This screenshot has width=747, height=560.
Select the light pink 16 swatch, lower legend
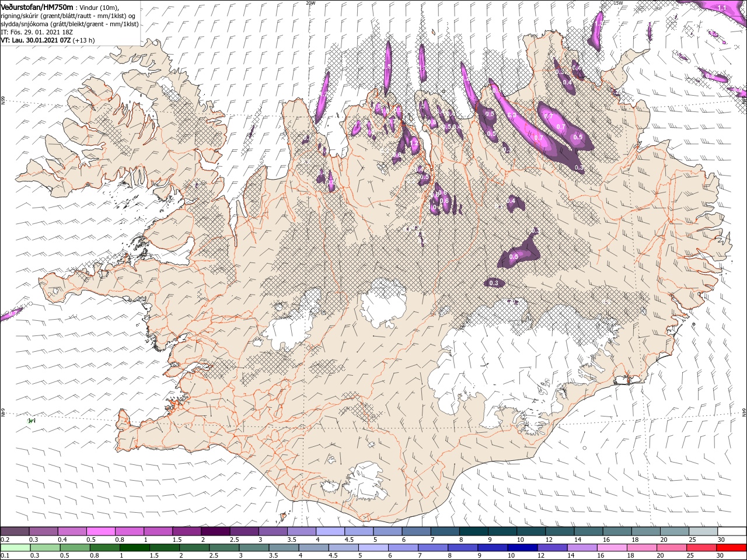(612, 548)
